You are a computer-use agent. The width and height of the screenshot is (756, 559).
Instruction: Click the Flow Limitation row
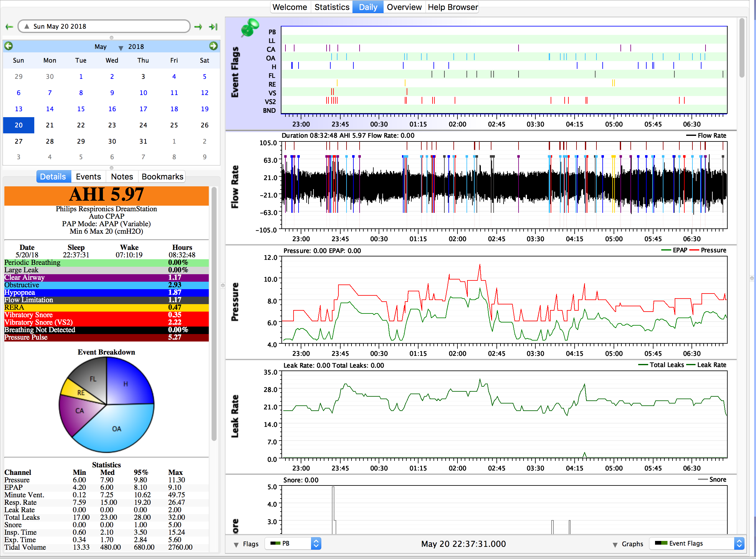(x=106, y=300)
